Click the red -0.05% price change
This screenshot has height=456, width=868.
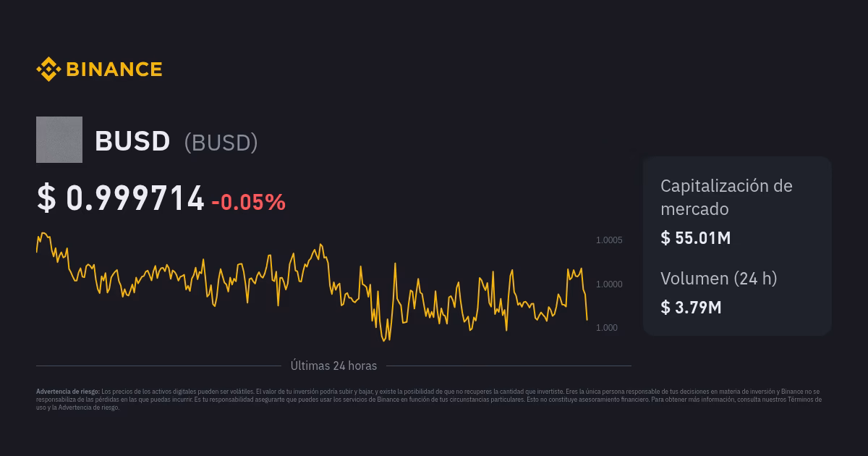pos(248,203)
